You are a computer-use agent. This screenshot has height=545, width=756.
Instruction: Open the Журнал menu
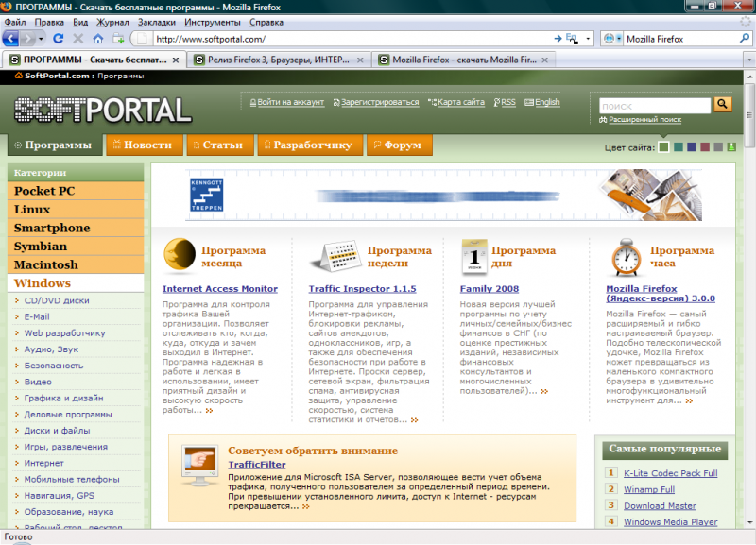tap(112, 22)
